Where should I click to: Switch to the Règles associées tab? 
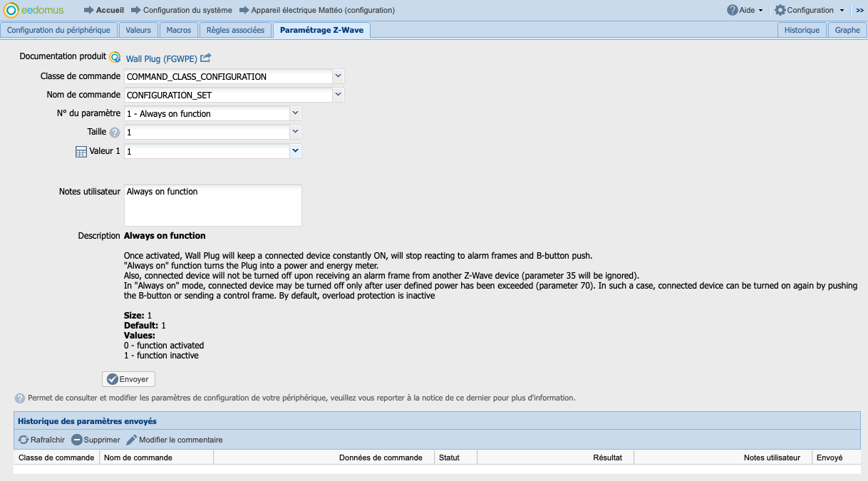pos(235,30)
